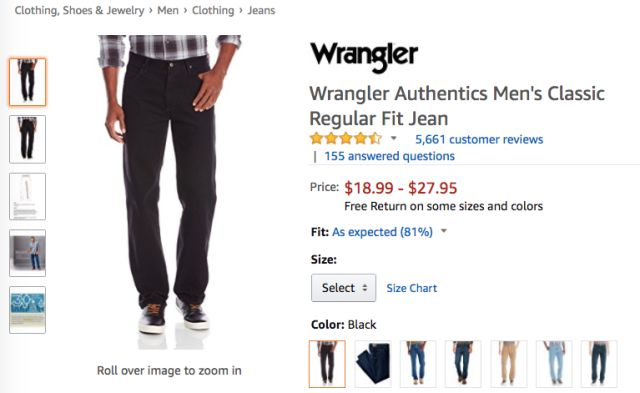Pick the khaki tan color swatch
Screen dimensions: 640x393
click(x=509, y=364)
